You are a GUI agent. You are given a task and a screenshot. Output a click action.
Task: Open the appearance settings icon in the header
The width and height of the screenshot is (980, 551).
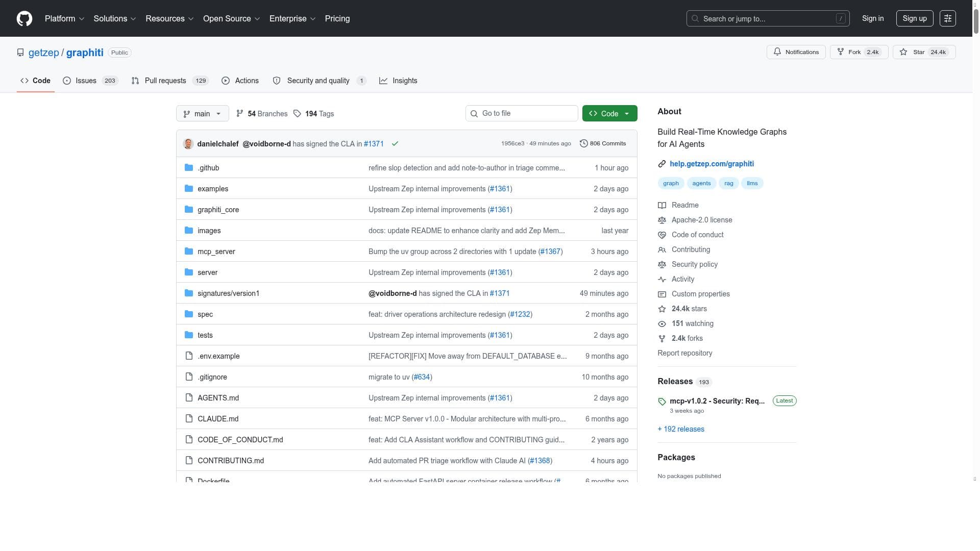coord(947,19)
